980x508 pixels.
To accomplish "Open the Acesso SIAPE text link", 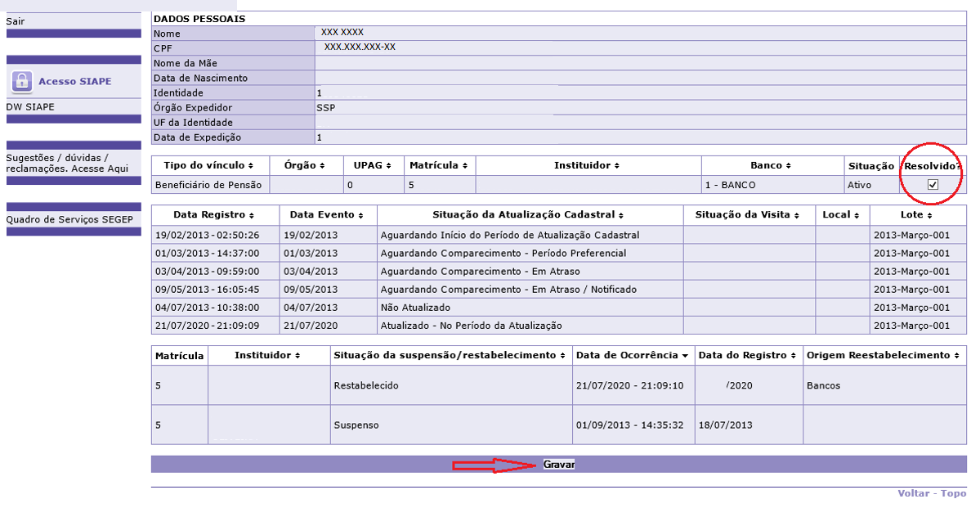I will click(x=75, y=81).
